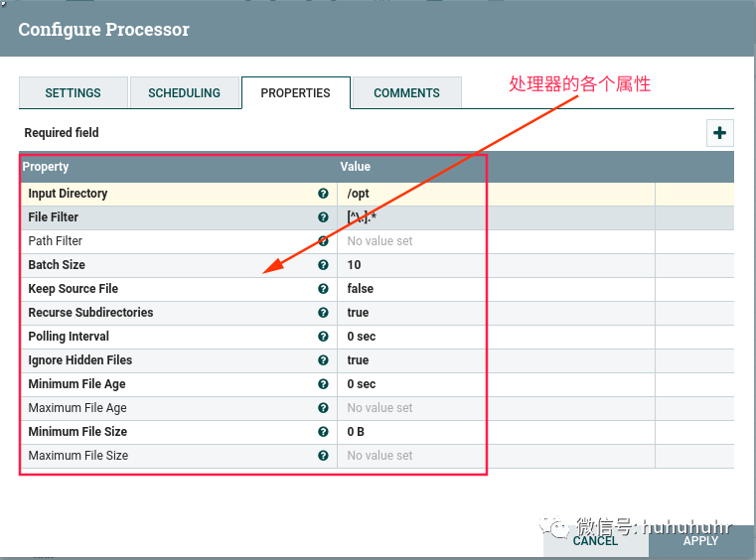Edit Polling Interval value 0 sec

tap(496, 337)
